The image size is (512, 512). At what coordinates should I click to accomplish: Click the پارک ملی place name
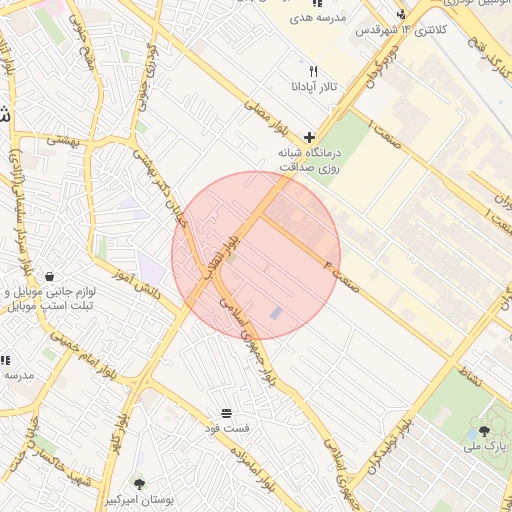click(x=485, y=446)
